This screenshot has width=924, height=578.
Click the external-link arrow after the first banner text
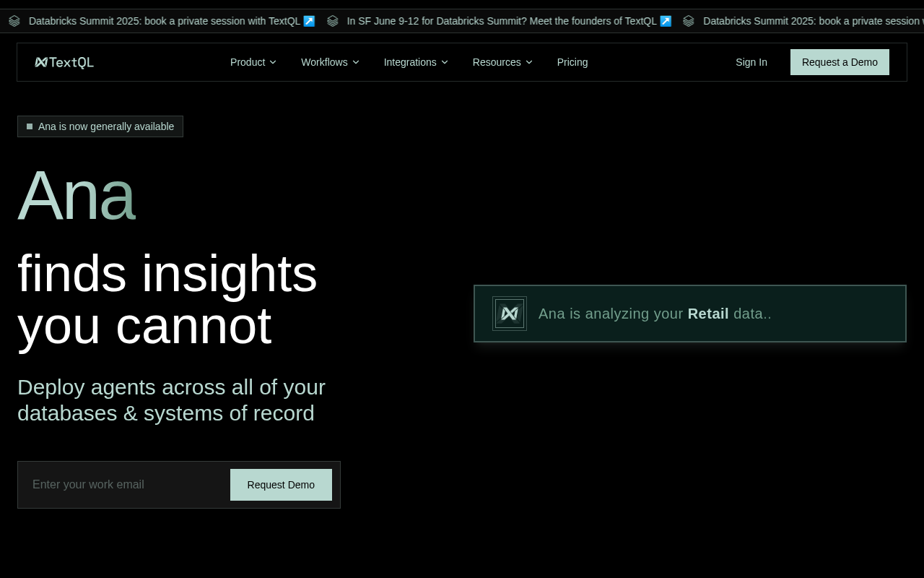click(309, 20)
